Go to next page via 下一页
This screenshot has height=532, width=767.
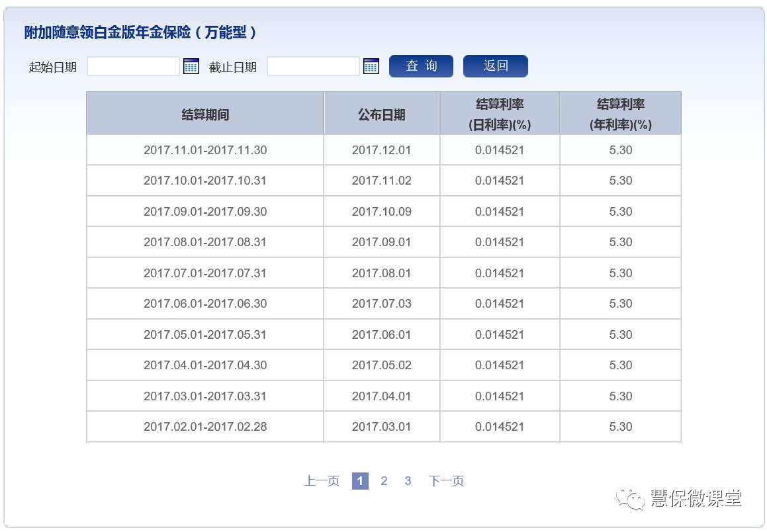click(x=446, y=481)
